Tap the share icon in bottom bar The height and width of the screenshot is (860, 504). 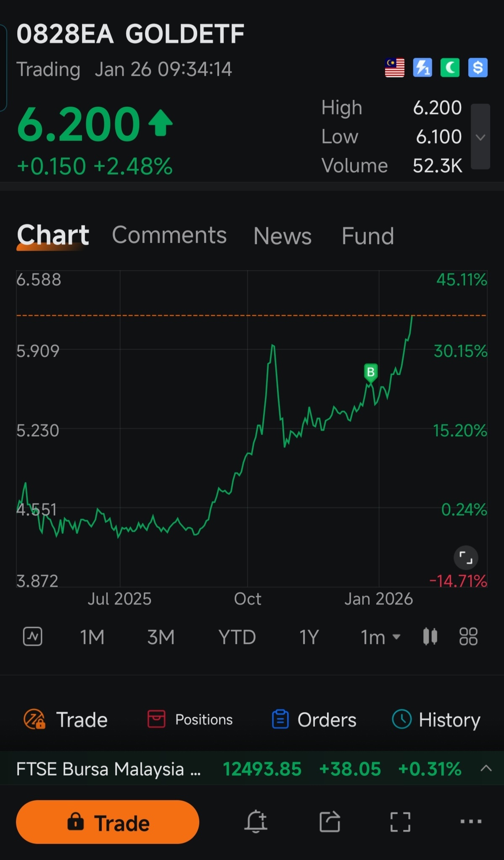tap(330, 821)
